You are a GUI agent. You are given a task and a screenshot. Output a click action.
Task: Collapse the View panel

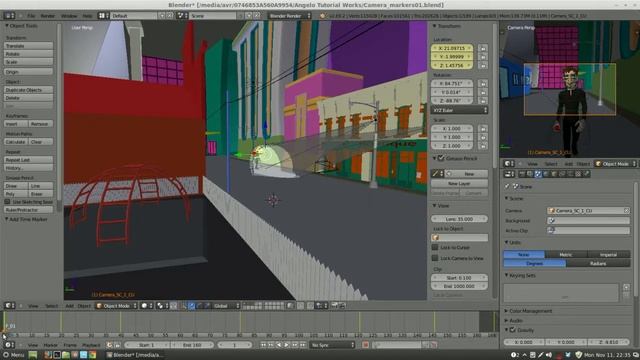(435, 206)
